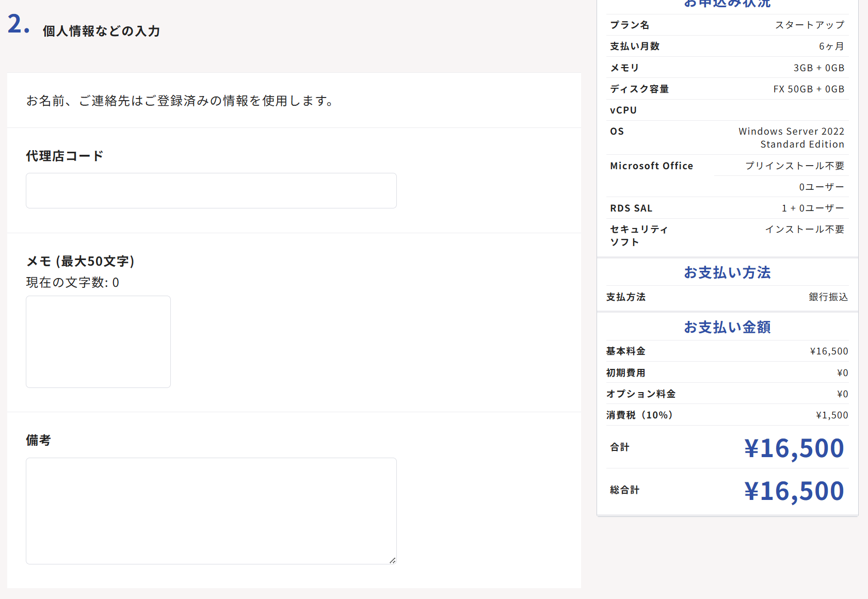The width and height of the screenshot is (868, 599).
Task: Click the 個人情報などの入力 section heading
Action: pyautogui.click(x=101, y=31)
